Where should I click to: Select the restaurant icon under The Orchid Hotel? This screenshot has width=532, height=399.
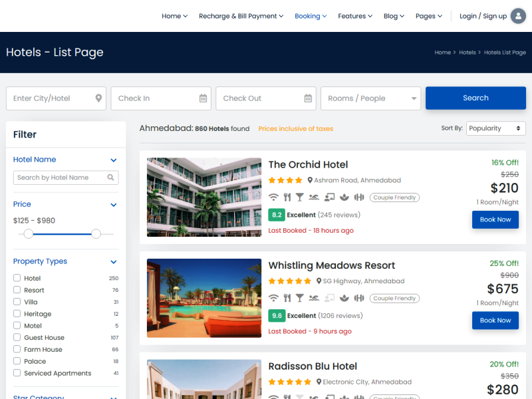[287, 197]
